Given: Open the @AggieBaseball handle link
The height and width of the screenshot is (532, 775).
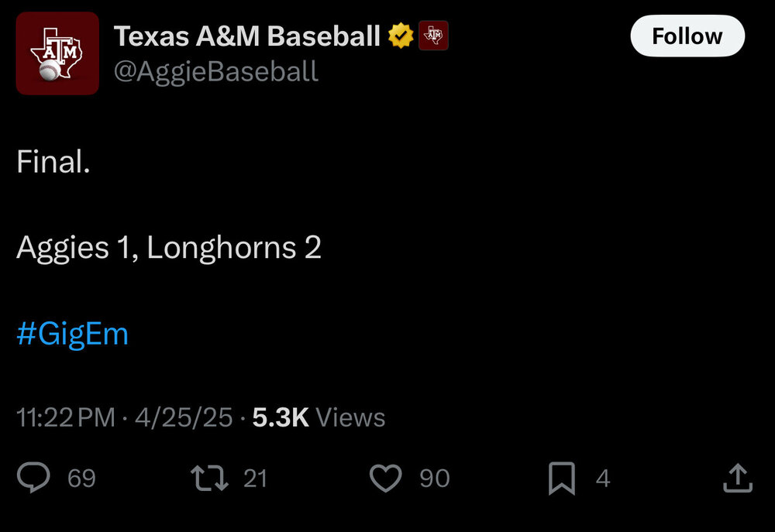Looking at the screenshot, I should click(x=216, y=71).
